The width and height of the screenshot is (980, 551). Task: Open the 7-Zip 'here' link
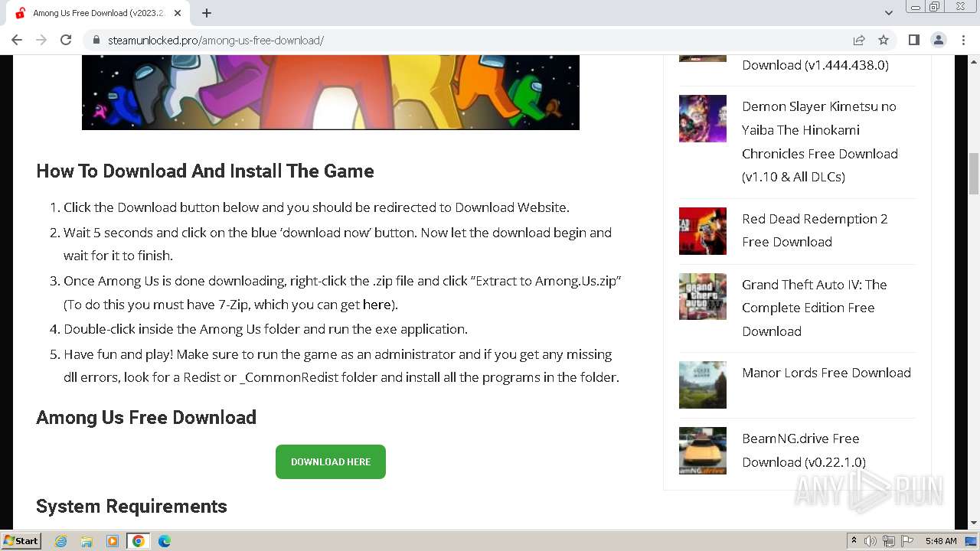(376, 305)
